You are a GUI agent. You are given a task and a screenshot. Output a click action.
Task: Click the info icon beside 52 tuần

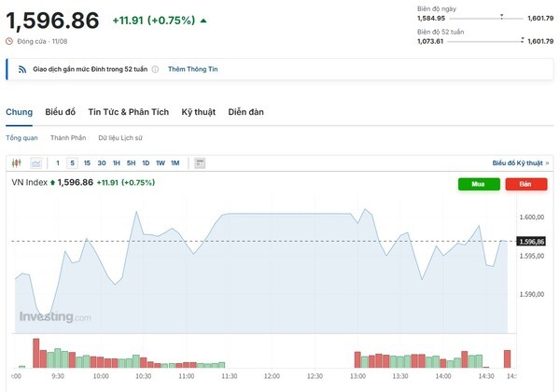point(155,69)
